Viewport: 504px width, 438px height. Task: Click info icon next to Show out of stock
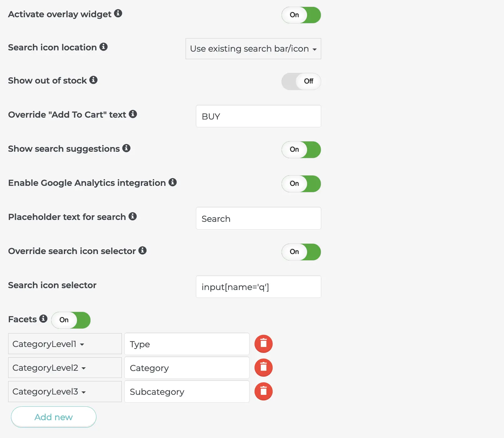coord(93,80)
